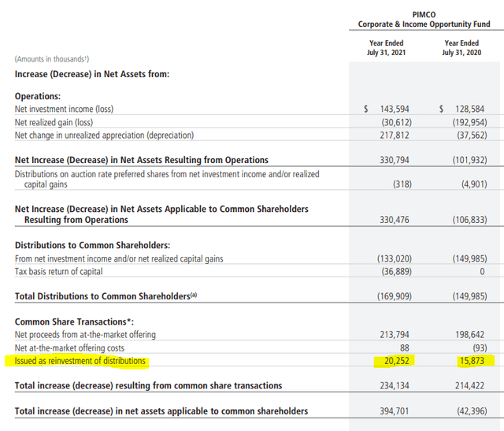Click the value (93)

tap(480, 348)
